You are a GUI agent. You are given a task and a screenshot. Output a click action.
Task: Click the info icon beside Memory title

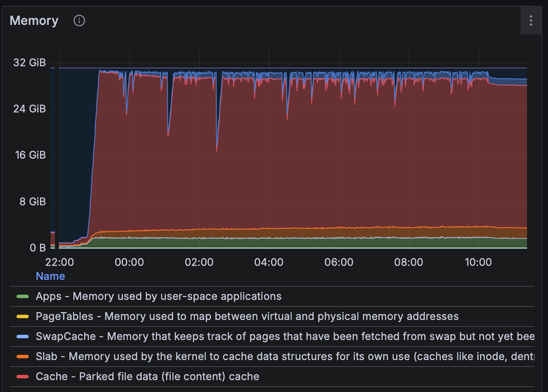tap(79, 21)
